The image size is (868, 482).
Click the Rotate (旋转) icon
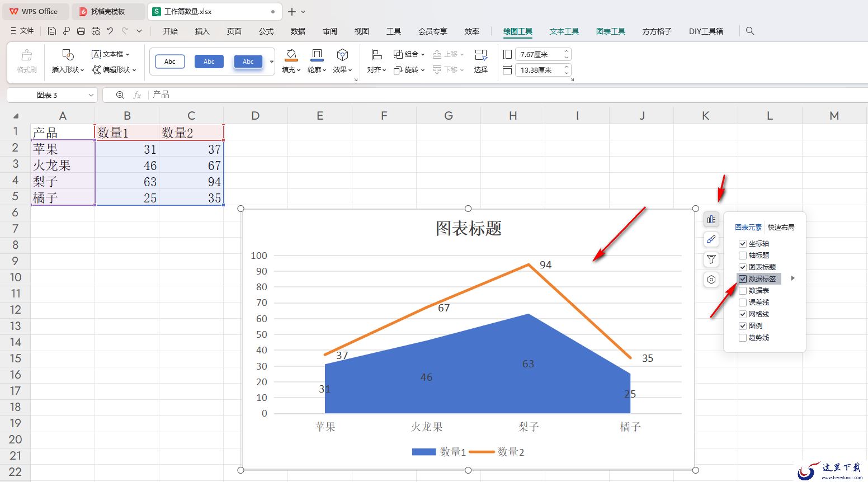click(398, 70)
